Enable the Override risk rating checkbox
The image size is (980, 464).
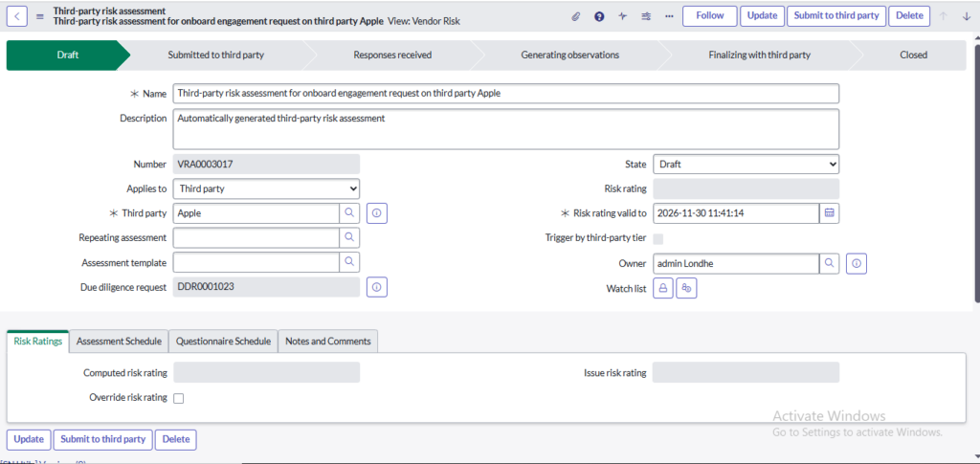(x=178, y=398)
